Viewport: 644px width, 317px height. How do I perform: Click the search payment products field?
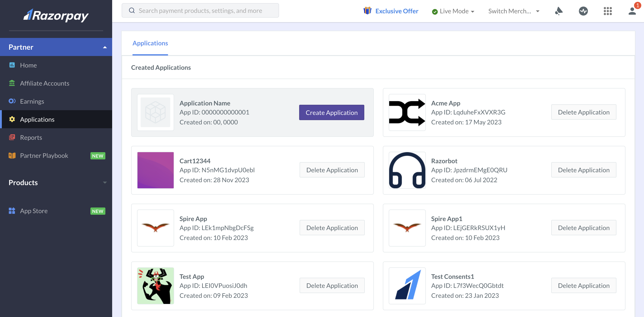click(200, 10)
